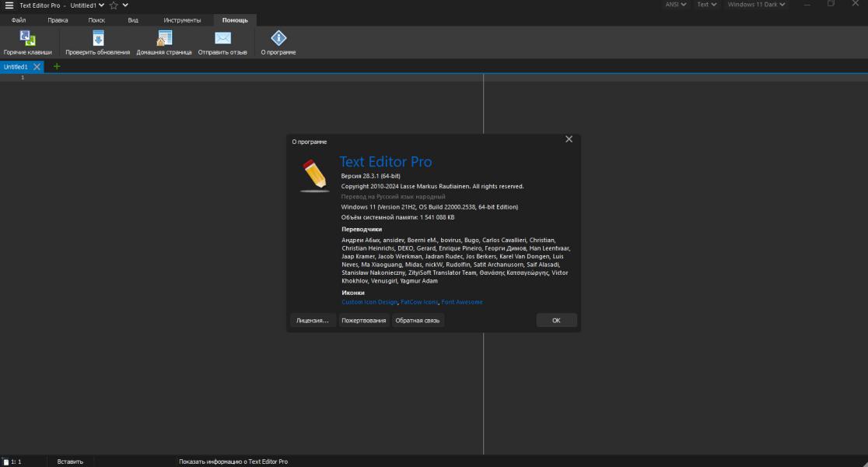Add a new tab with the green plus
868x467 pixels.
[57, 66]
